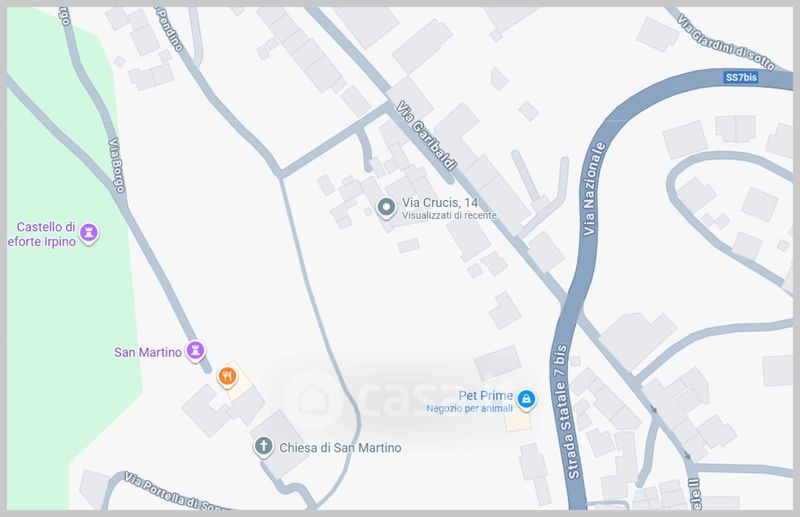Image resolution: width=800 pixels, height=517 pixels.
Task: Click the Visualizzati di recente caption
Action: (x=449, y=215)
